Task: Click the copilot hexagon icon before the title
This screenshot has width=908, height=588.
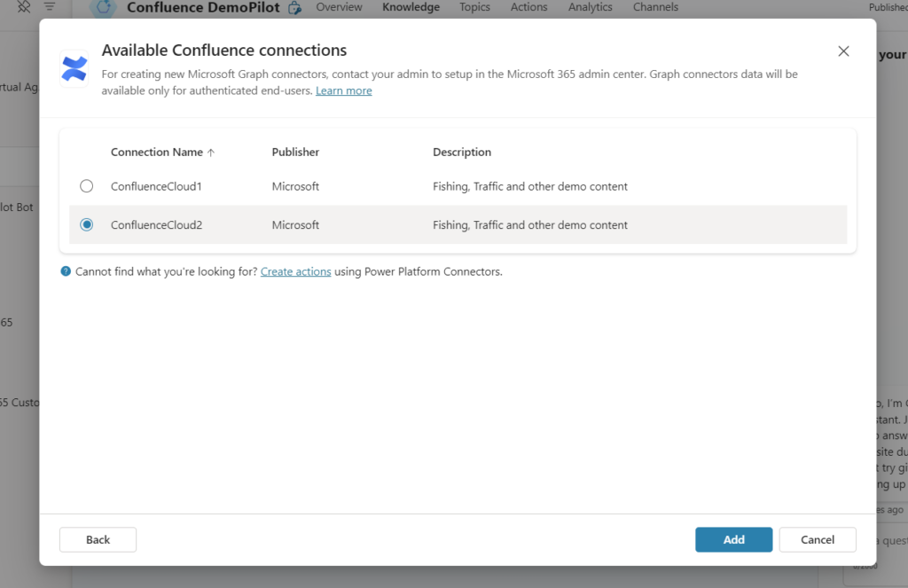Action: [x=105, y=7]
